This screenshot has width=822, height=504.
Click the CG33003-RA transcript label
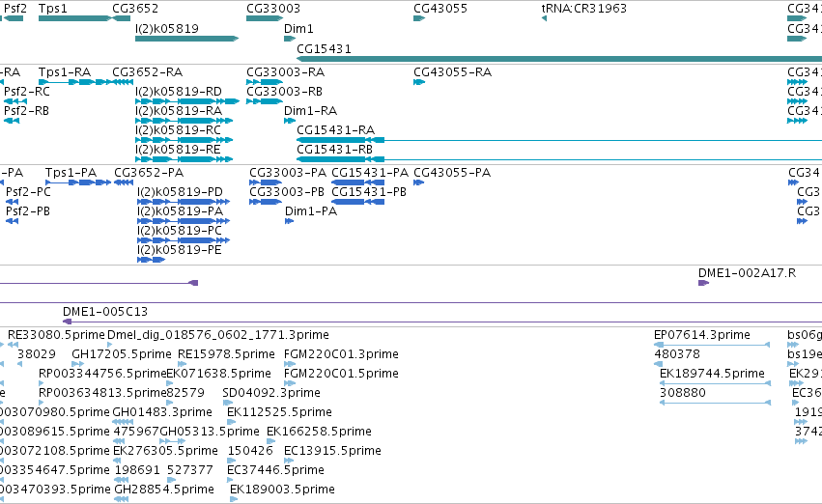[285, 72]
